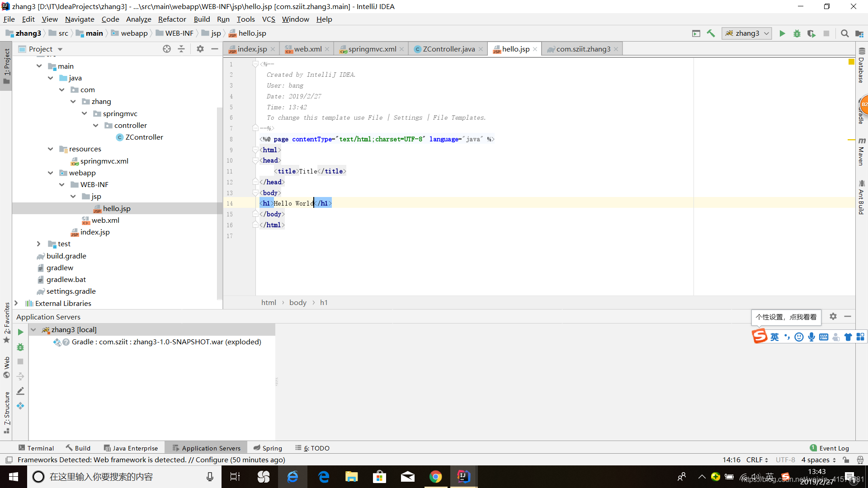Image resolution: width=868 pixels, height=488 pixels.
Task: Debug the server in Application Servers panel
Action: [x=20, y=347]
